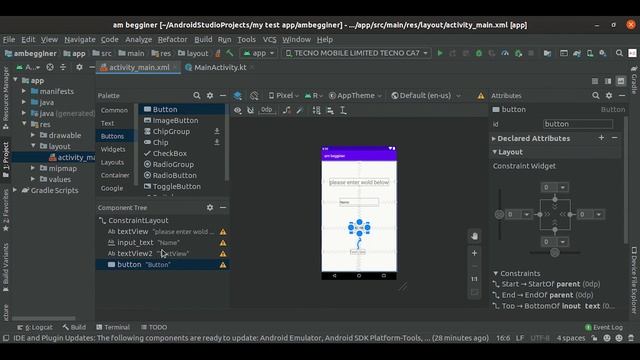This screenshot has width=640, height=360.
Task: Open TECNO MOBILE device selector dropdown
Action: point(356,53)
